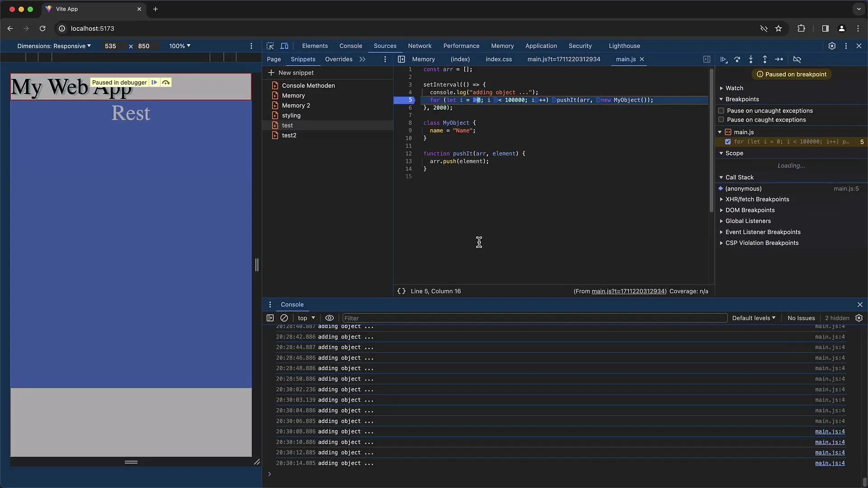The image size is (868, 488).
Task: Uncheck the main.js line 5 breakpoint
Action: (728, 142)
